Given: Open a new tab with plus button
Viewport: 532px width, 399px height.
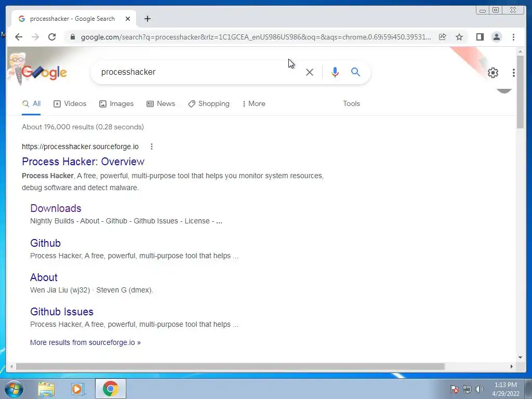Looking at the screenshot, I should (x=147, y=19).
